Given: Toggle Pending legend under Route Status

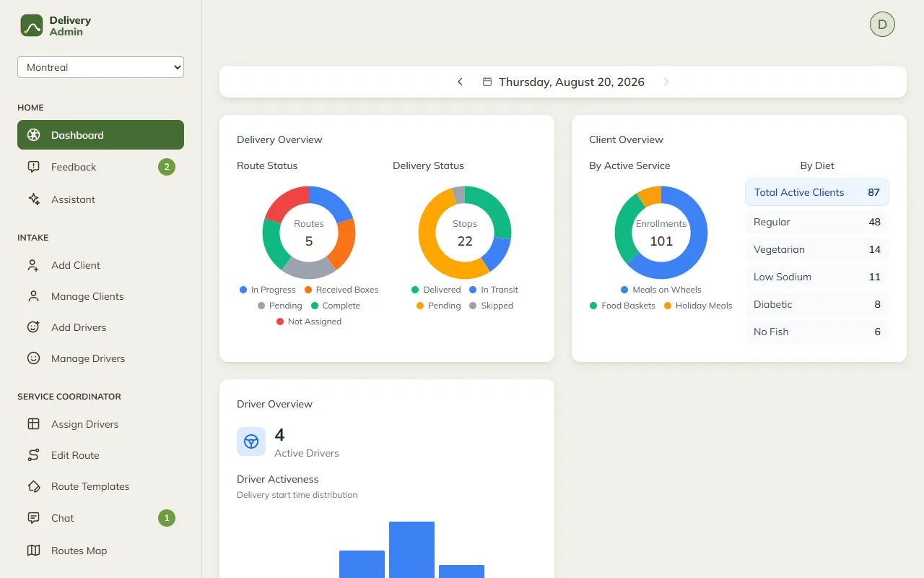Looking at the screenshot, I should pos(280,306).
